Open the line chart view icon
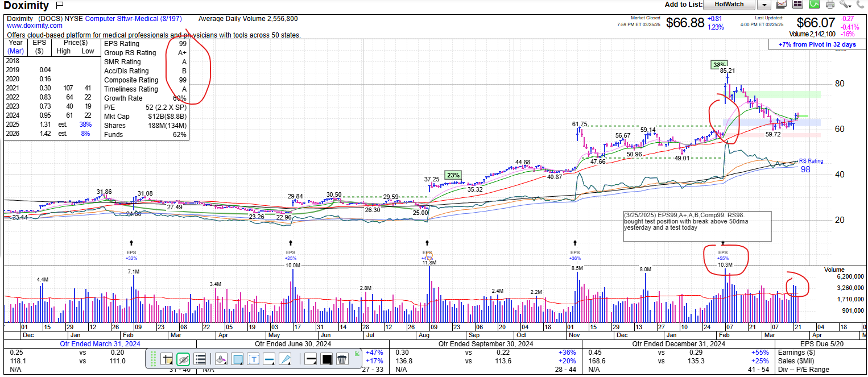The height and width of the screenshot is (377, 868). [x=781, y=5]
